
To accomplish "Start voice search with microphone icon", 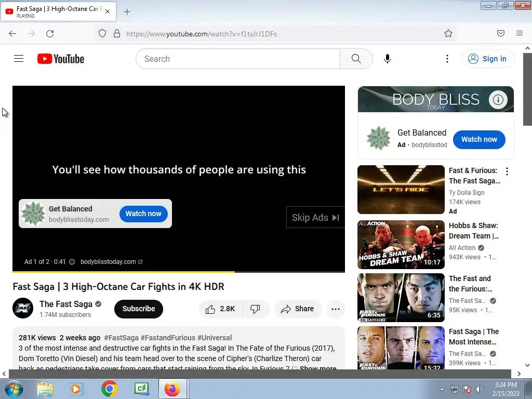I will pyautogui.click(x=387, y=59).
